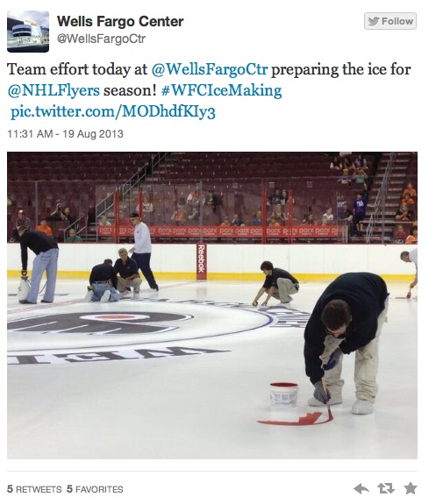Open the Wells Fargo Center display name

coord(120,22)
